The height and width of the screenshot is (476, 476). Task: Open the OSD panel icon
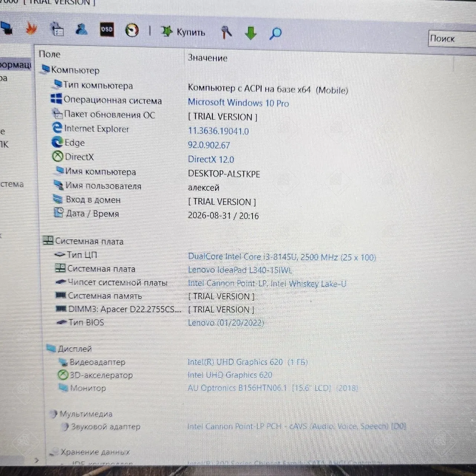click(x=107, y=30)
